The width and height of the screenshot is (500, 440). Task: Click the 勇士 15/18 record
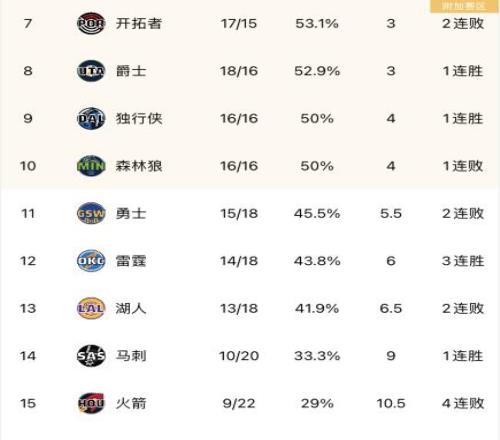pos(239,213)
